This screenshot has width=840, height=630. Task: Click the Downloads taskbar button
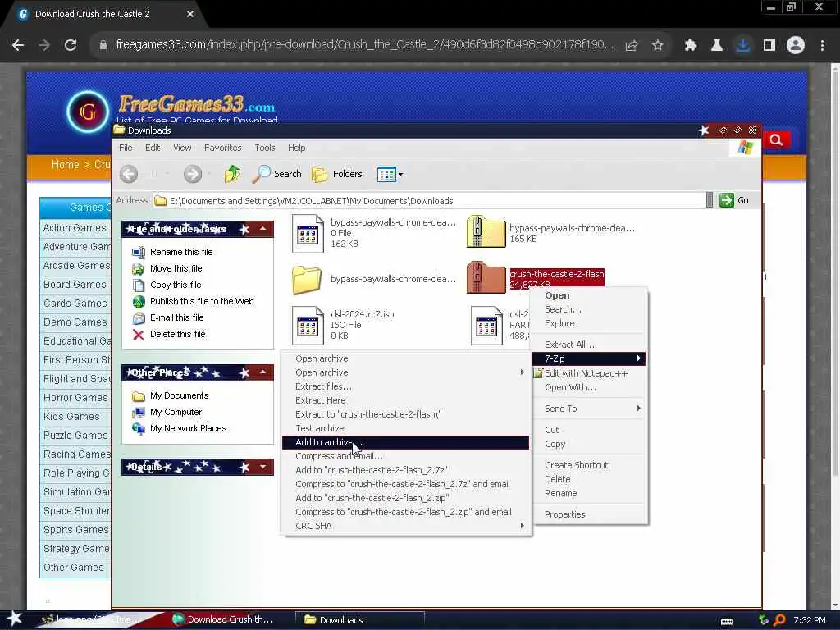[x=360, y=620]
